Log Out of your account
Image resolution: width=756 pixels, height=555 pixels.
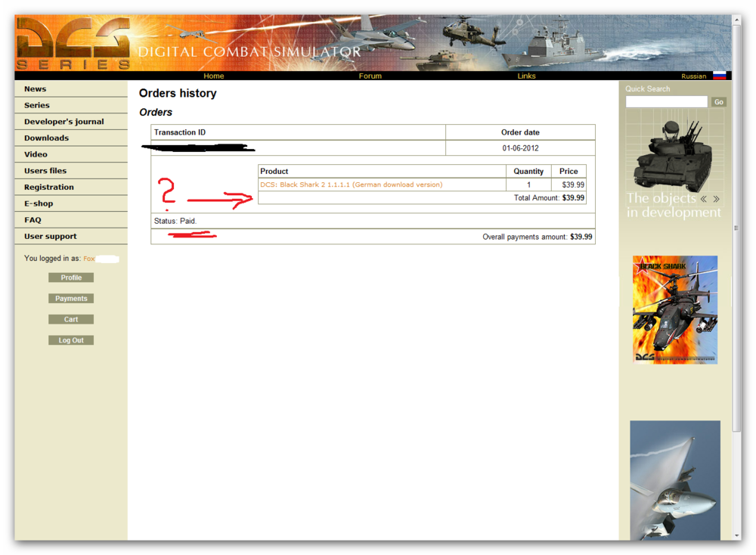(70, 340)
